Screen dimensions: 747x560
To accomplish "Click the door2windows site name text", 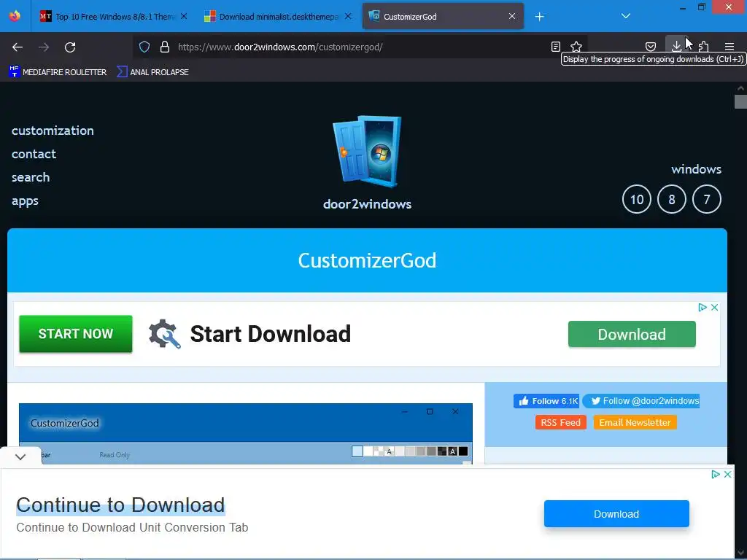I will tap(367, 204).
